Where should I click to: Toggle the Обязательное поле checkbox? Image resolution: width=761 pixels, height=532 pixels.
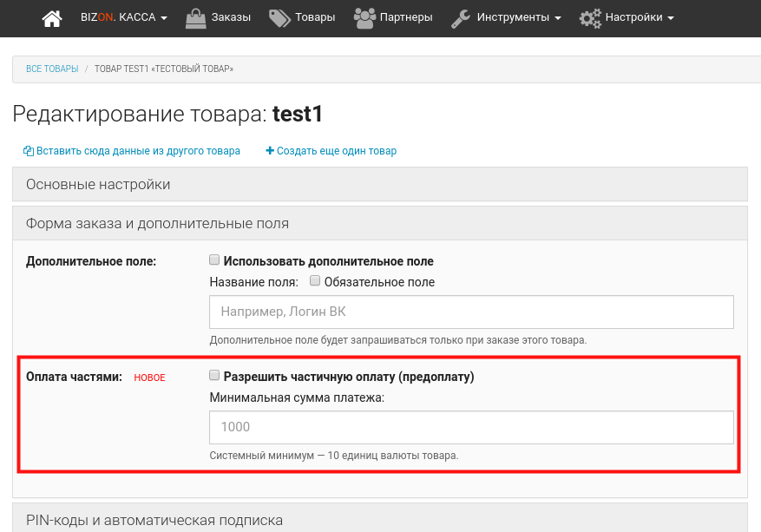coord(316,281)
